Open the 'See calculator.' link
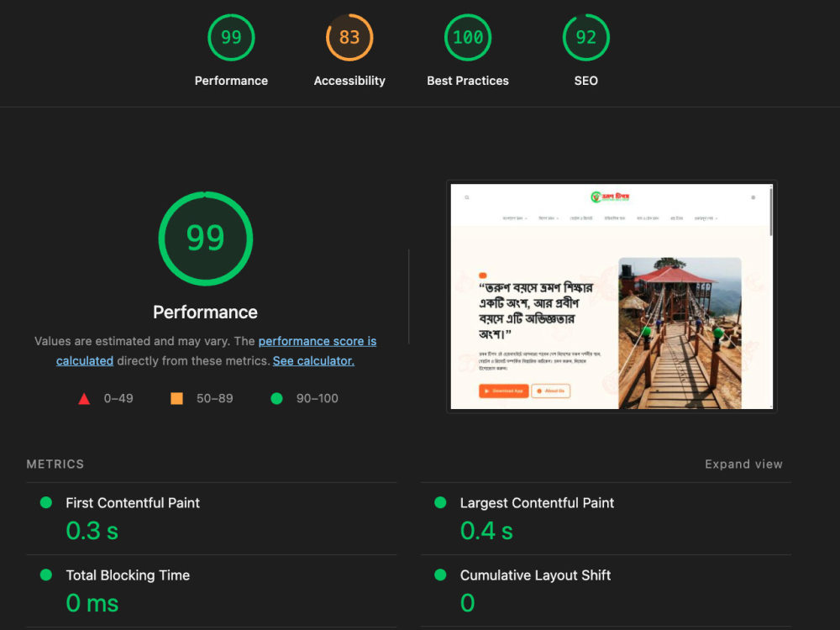The width and height of the screenshot is (840, 630). coord(313,361)
